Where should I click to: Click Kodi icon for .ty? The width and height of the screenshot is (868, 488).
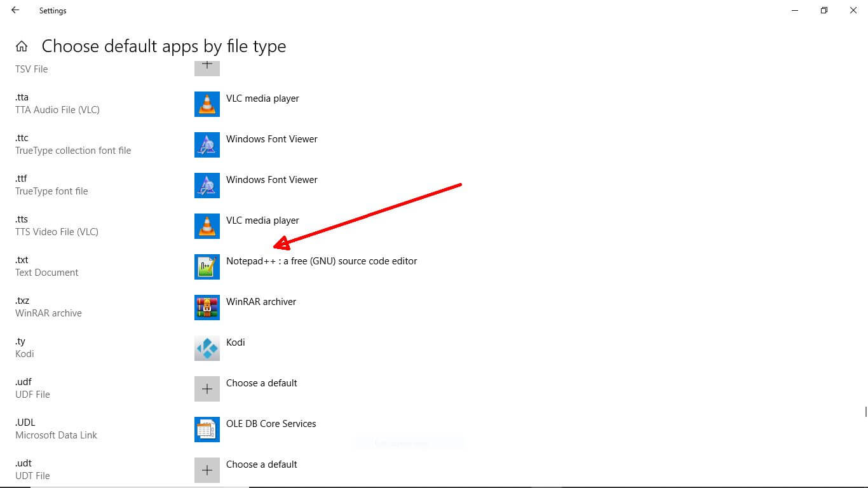click(x=207, y=348)
